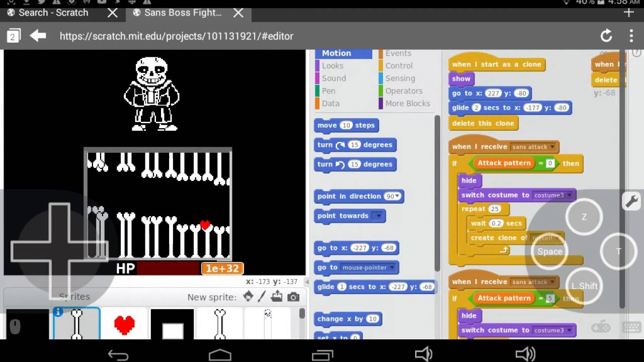This screenshot has height=362, width=644.
Task: Close the Sans Boss Fight tab
Action: [x=238, y=13]
